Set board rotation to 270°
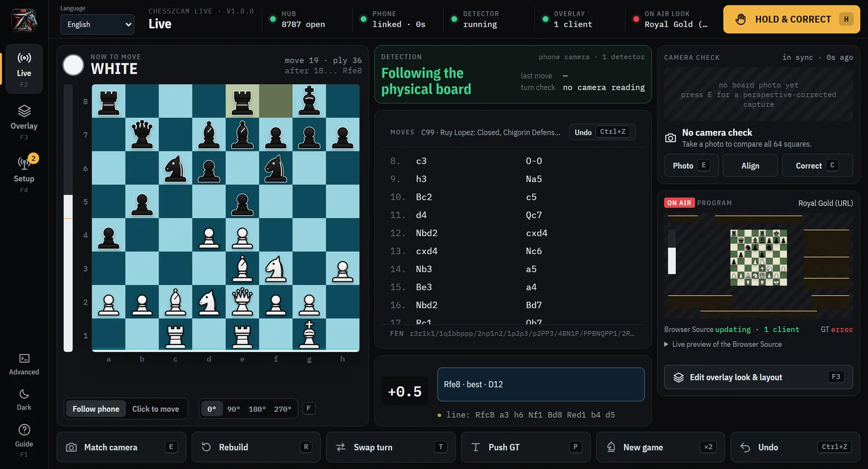Viewport: 868px width, 469px height. click(283, 409)
